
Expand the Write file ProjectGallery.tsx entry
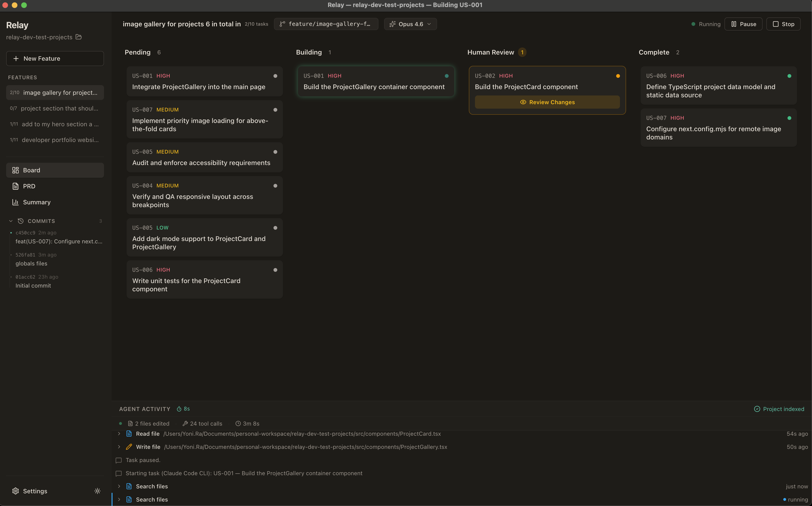pos(119,447)
